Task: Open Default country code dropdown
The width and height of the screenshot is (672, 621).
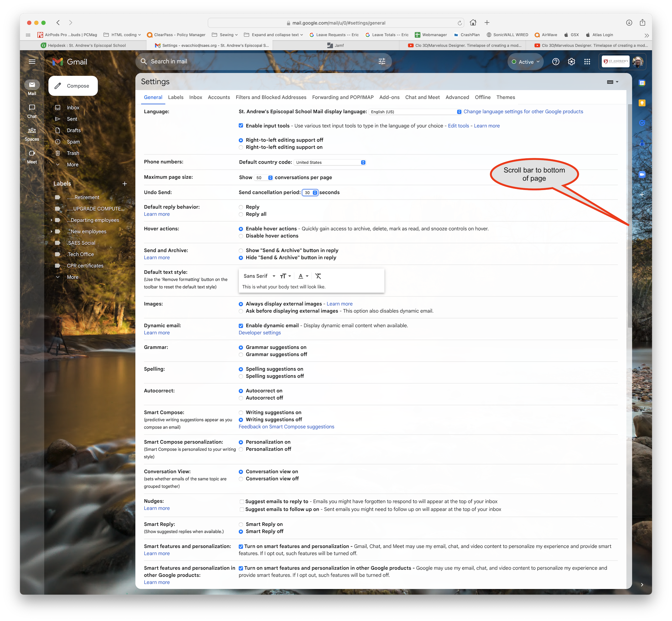Action: click(x=330, y=162)
